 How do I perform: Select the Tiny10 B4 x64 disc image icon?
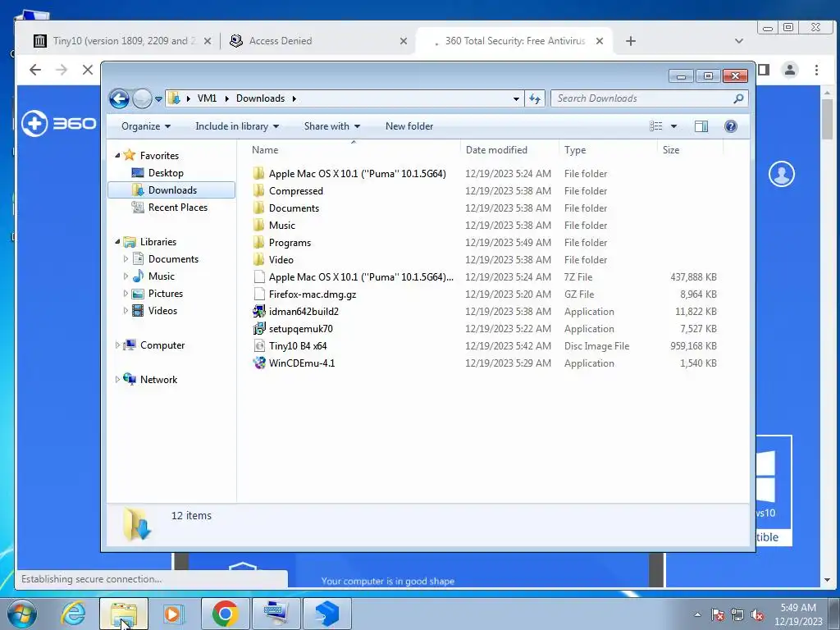(x=259, y=346)
